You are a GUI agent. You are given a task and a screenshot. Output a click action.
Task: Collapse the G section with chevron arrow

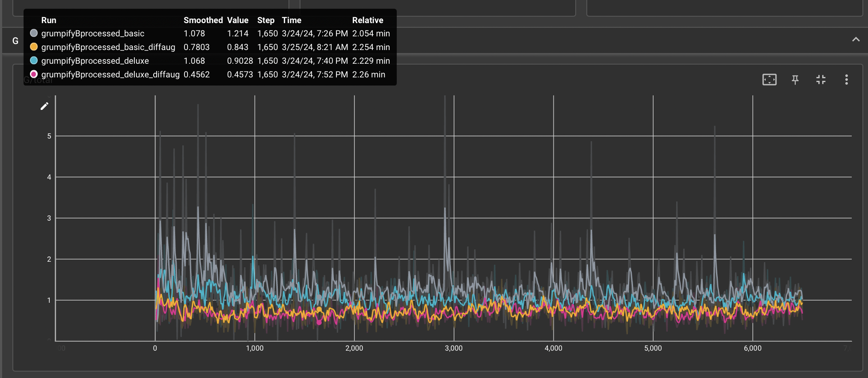pos(856,39)
